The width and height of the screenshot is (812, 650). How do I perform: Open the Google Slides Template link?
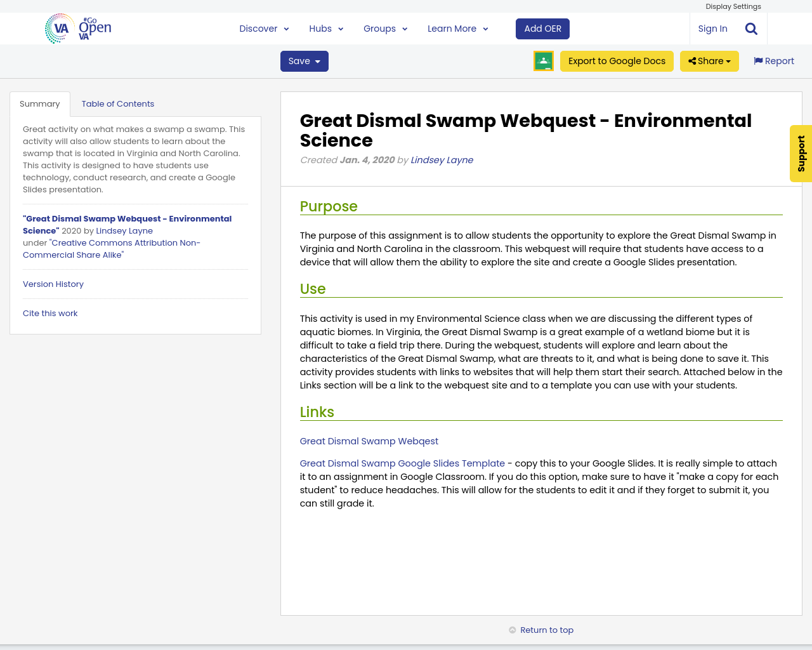[x=402, y=463]
